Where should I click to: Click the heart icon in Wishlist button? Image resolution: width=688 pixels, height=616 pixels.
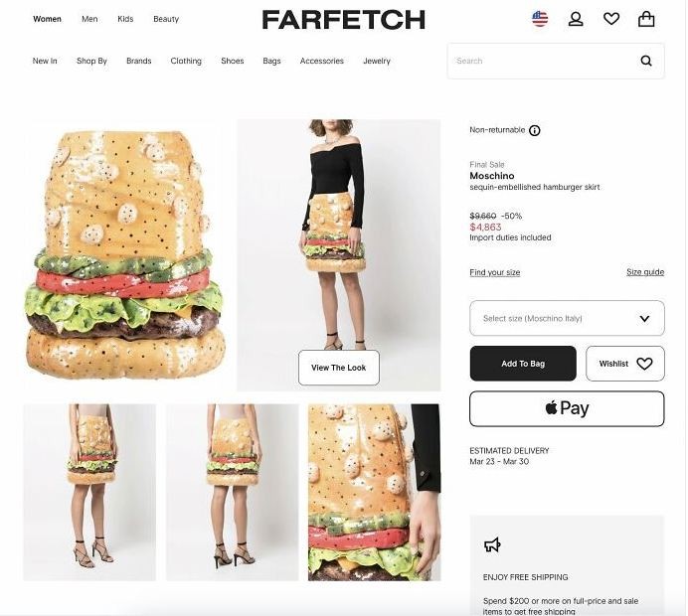[644, 364]
